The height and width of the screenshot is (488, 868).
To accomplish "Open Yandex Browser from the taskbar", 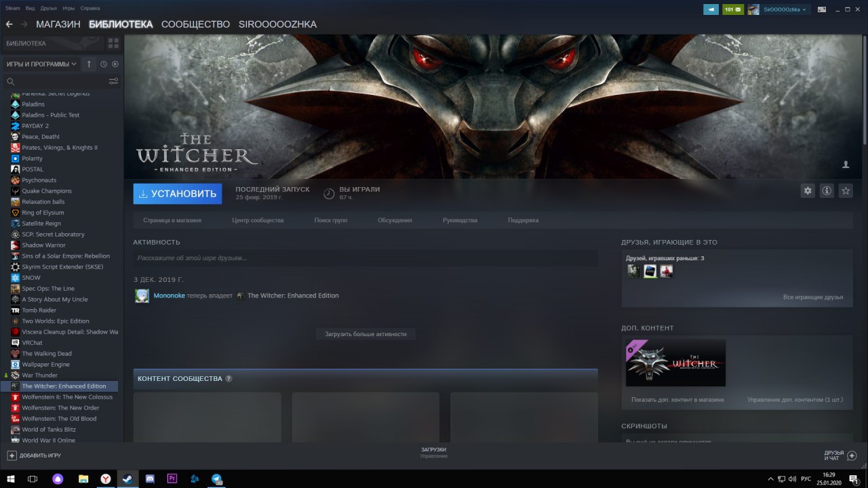I will coord(106,479).
